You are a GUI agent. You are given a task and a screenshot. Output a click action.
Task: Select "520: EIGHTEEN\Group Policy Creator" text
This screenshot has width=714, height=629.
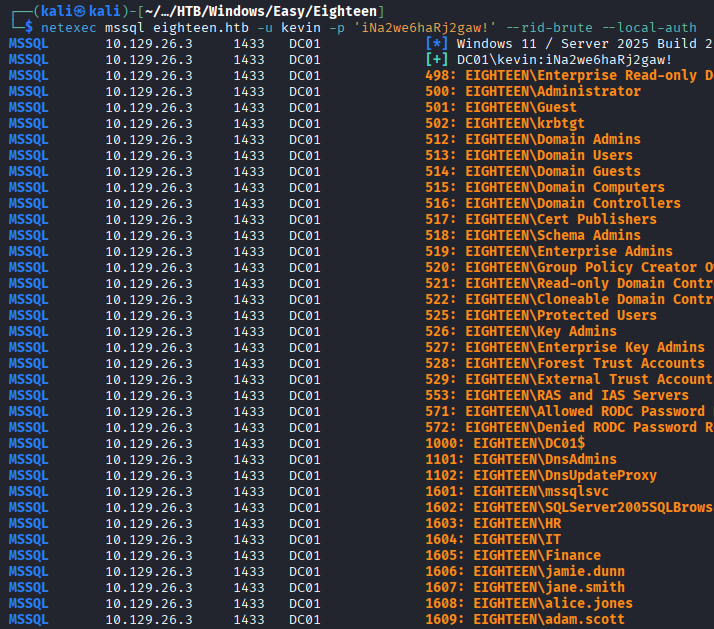pyautogui.click(x=561, y=267)
